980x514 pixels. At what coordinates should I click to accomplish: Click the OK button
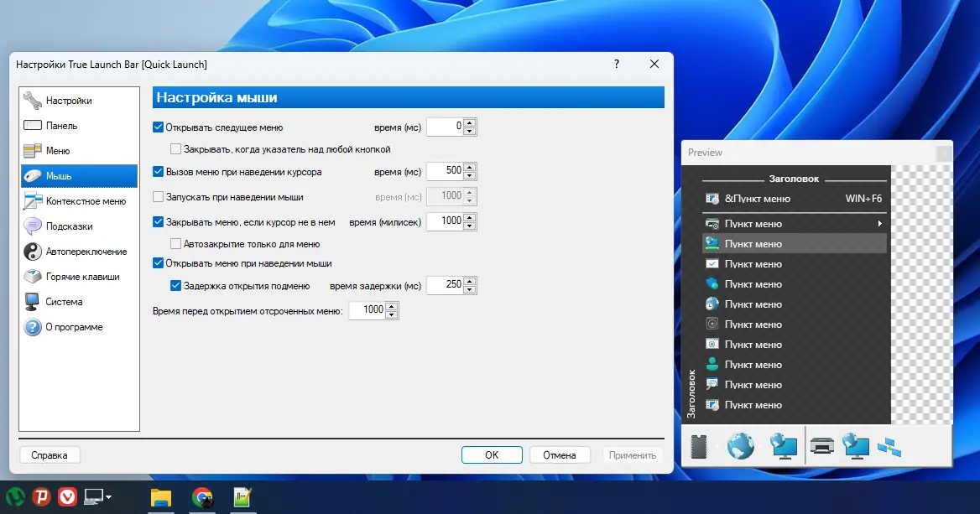(492, 455)
